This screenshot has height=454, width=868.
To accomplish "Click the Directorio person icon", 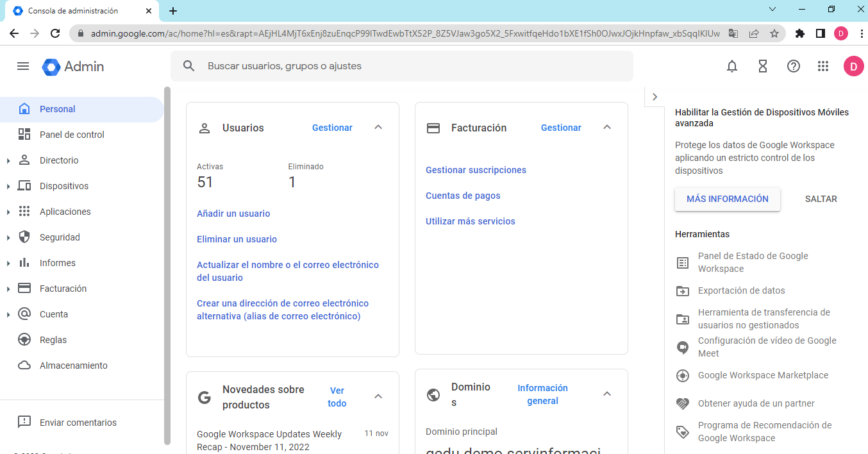I will (x=24, y=160).
